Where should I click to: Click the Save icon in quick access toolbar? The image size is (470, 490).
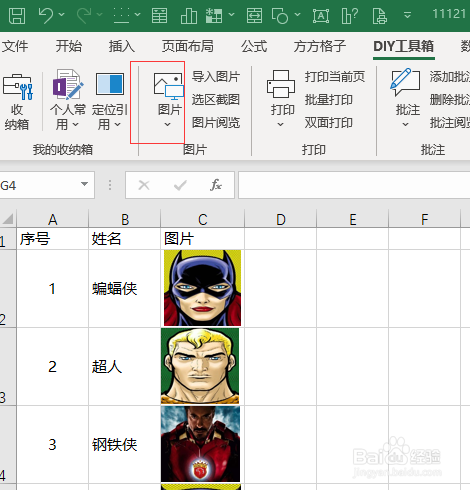coord(17,15)
